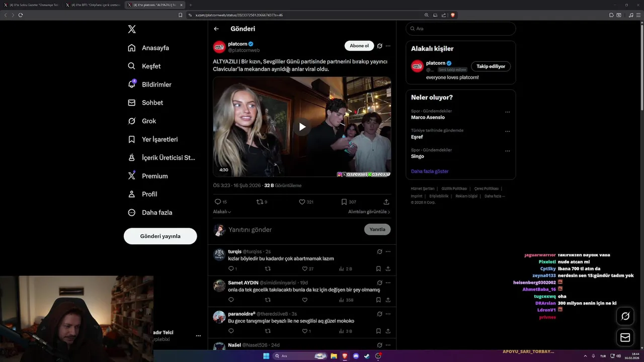The width and height of the screenshot is (644, 362).
Task: Switch to X'te BPT OnlyFans tab
Action: (93, 5)
